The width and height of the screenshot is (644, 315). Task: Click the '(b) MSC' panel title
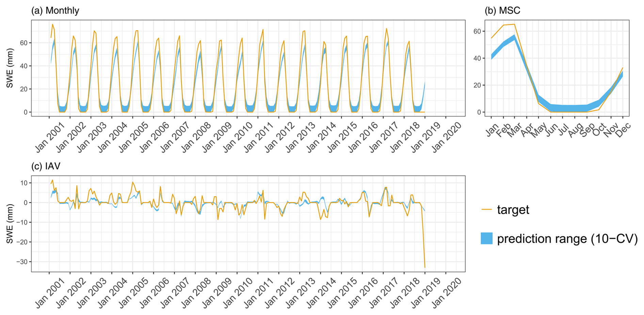[x=502, y=11]
